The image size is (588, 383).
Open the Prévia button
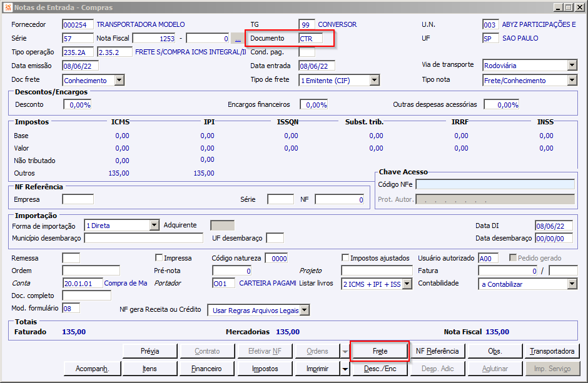click(150, 351)
